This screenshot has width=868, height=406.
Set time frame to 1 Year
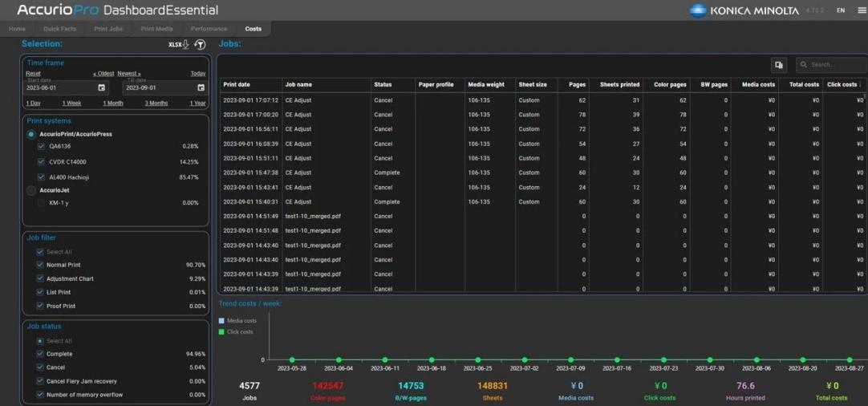[197, 103]
